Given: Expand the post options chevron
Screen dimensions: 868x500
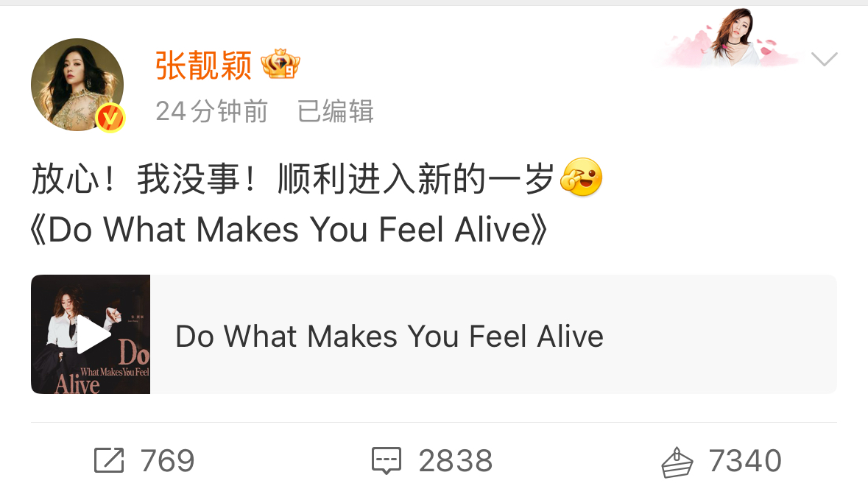Looking at the screenshot, I should point(824,59).
